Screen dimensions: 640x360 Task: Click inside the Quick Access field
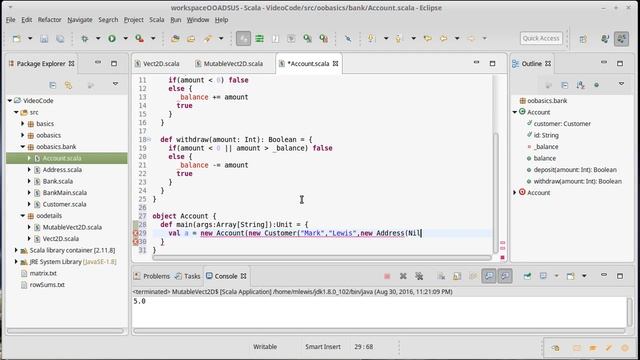[x=541, y=38]
